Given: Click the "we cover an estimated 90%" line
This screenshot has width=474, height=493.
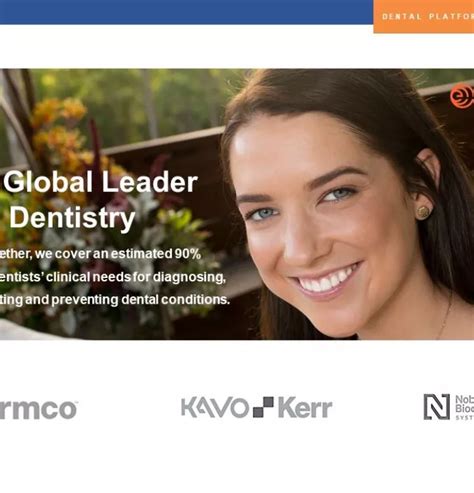Looking at the screenshot, I should (118, 254).
